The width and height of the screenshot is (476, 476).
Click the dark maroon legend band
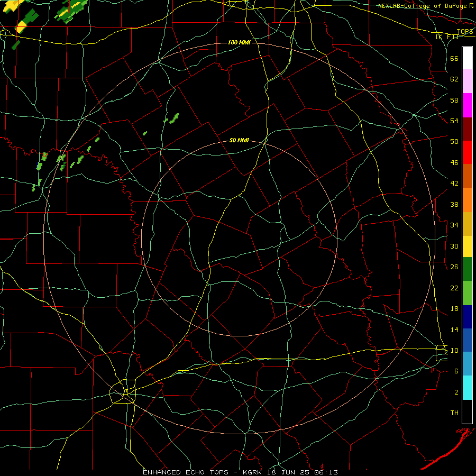467,129
